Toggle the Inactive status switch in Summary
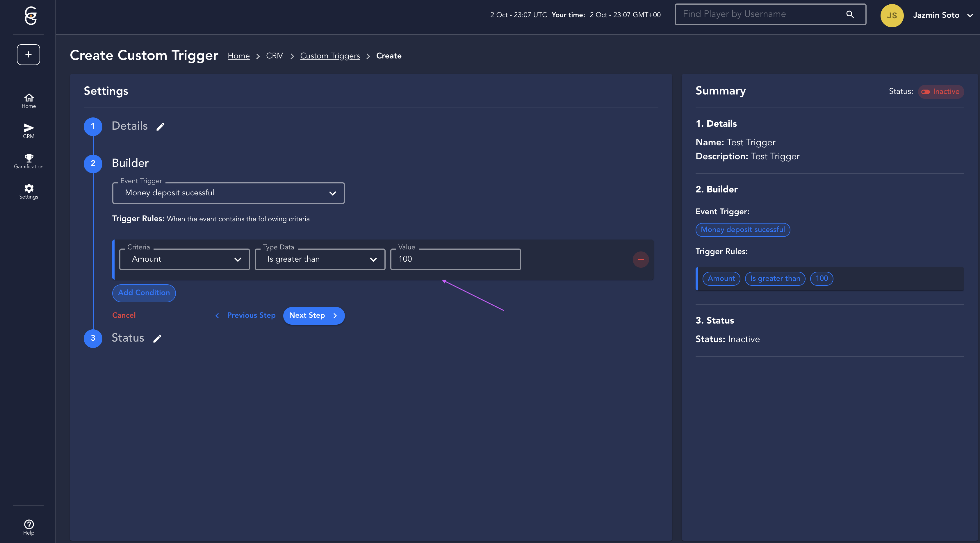Image resolution: width=980 pixels, height=543 pixels. [x=926, y=92]
